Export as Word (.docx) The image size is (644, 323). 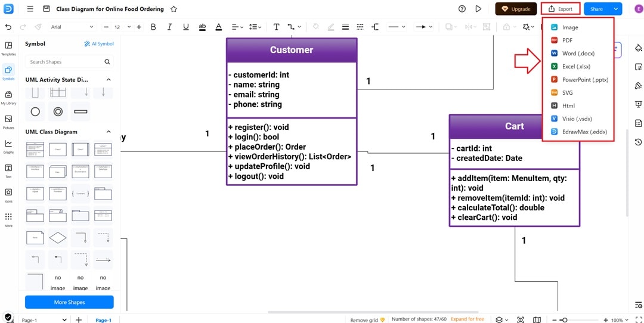578,54
